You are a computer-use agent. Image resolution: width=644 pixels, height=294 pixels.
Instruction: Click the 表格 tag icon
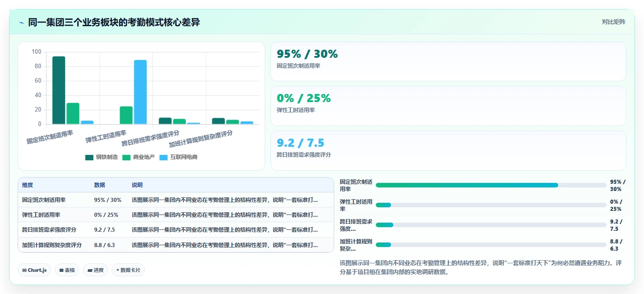coord(61,270)
